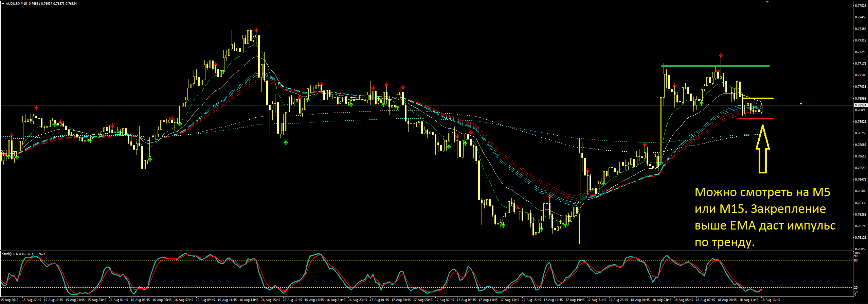Image resolution: width=868 pixels, height=304 pixels.
Task: Click price scale value 0.76265
Action: [861, 215]
